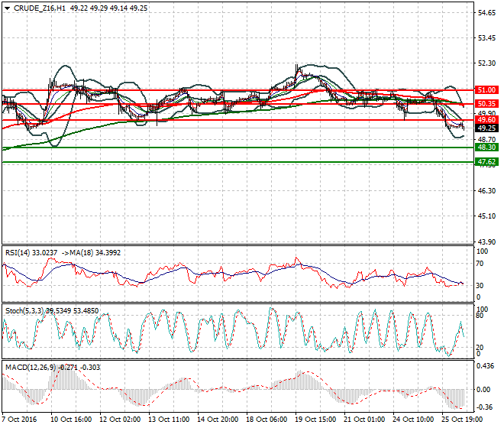This screenshot has width=504, height=428.
Task: Select the MACD -0.36 axis value
Action: point(484,407)
